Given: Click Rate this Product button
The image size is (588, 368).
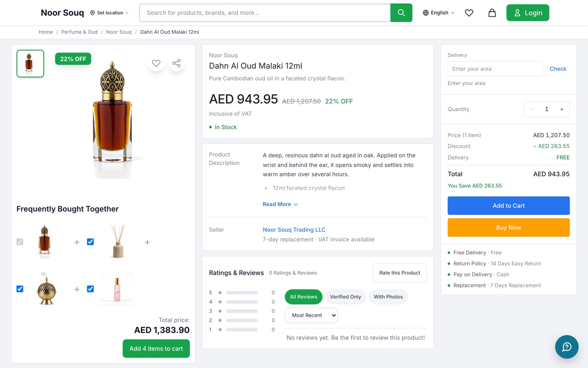Looking at the screenshot, I should (400, 273).
